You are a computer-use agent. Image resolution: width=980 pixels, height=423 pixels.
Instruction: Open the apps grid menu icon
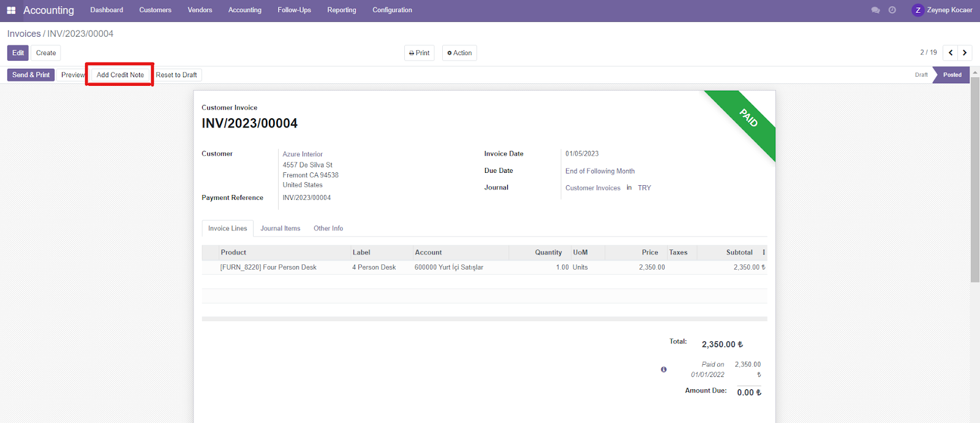(11, 10)
